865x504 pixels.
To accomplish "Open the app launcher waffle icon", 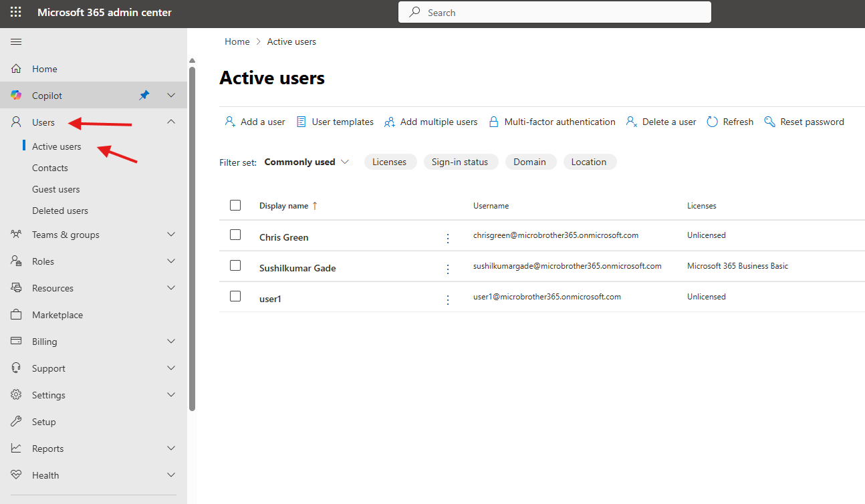I will pos(15,12).
